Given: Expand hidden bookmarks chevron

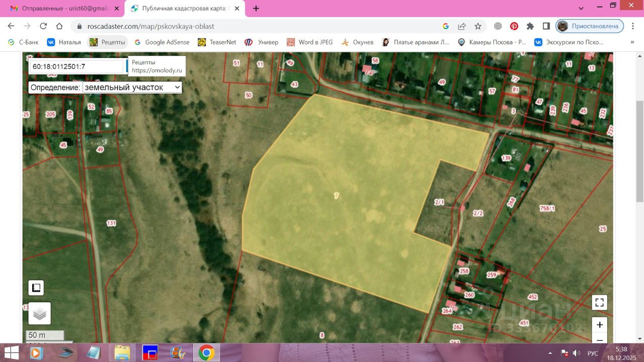Looking at the screenshot, I should [632, 42].
